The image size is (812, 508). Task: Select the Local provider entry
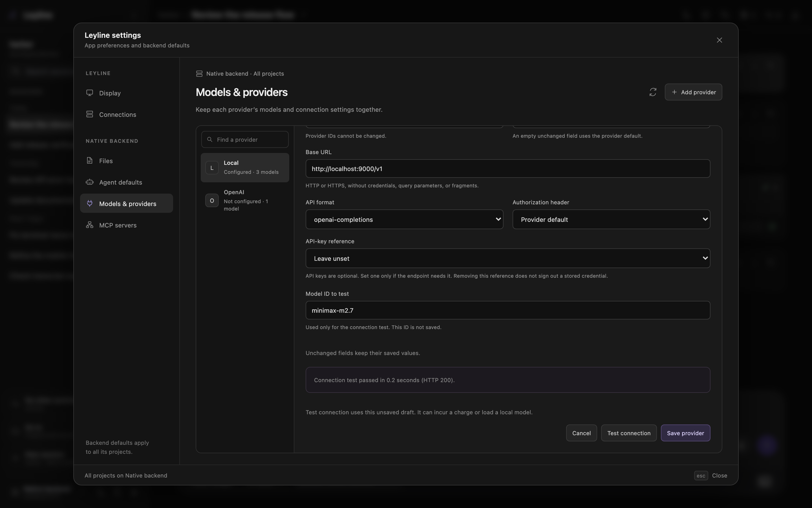[x=245, y=168]
